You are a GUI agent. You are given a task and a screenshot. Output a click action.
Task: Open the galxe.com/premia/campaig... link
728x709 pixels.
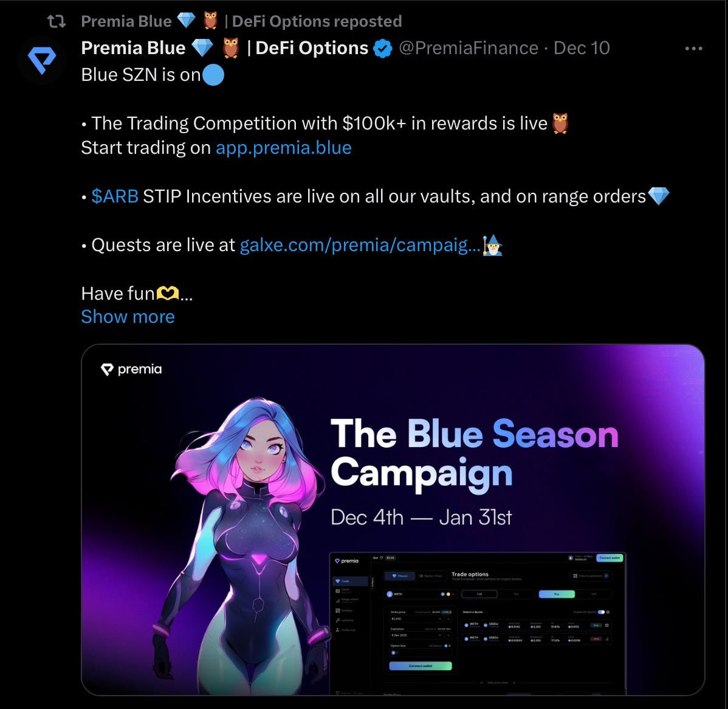[360, 245]
